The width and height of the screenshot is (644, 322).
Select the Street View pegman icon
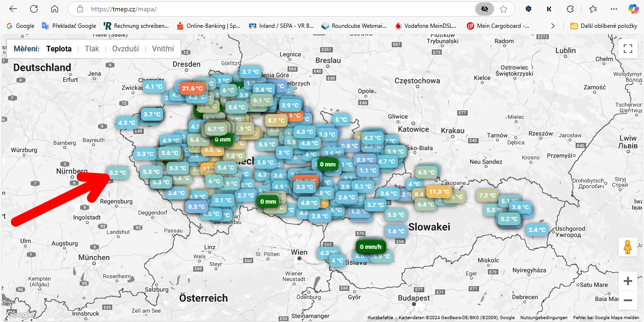coord(627,247)
